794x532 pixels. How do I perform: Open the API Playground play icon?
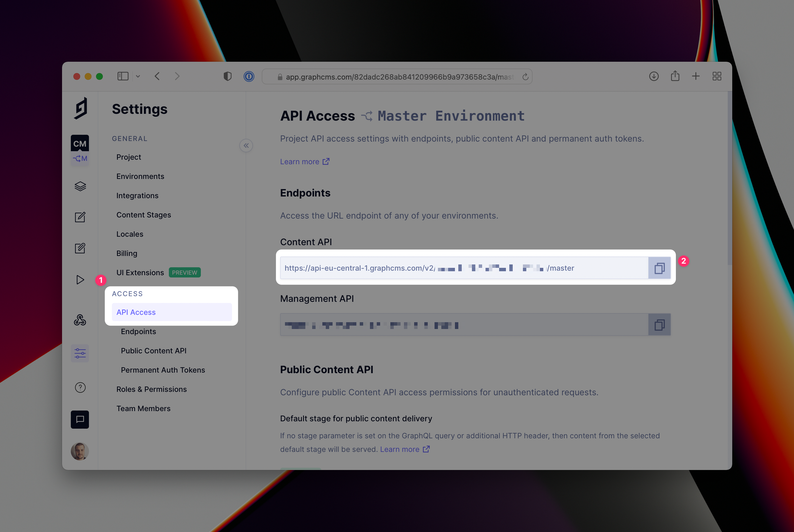pyautogui.click(x=80, y=279)
